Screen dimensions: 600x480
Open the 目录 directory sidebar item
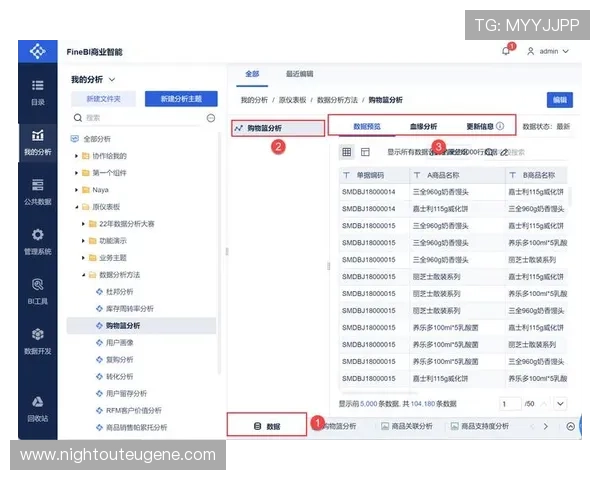tap(38, 93)
